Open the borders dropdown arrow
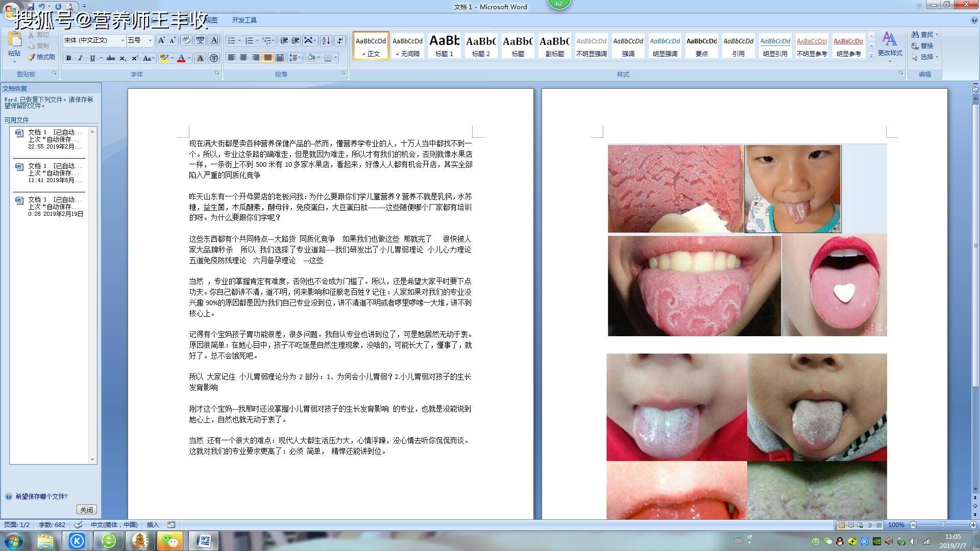 coord(336,58)
